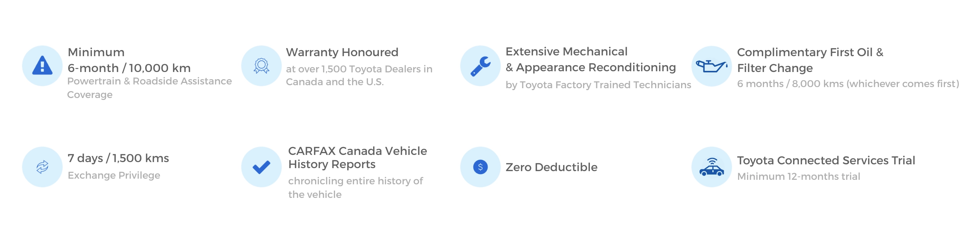
Task: Click Complimentary First Oil & Filter Change
Action: pos(810,60)
